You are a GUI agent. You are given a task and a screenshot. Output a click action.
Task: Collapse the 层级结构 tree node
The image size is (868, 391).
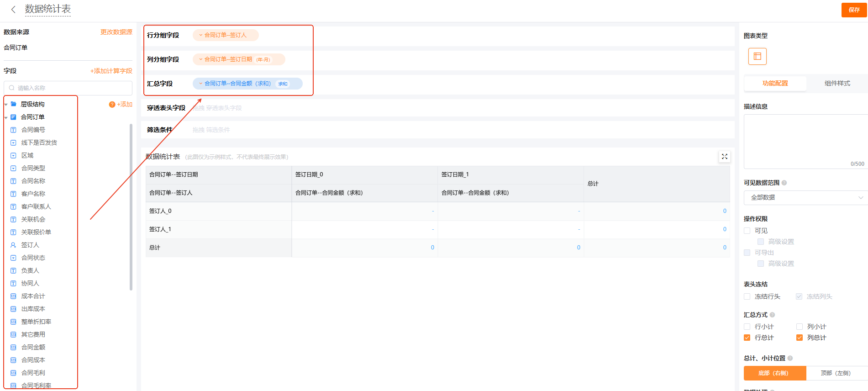click(x=6, y=105)
